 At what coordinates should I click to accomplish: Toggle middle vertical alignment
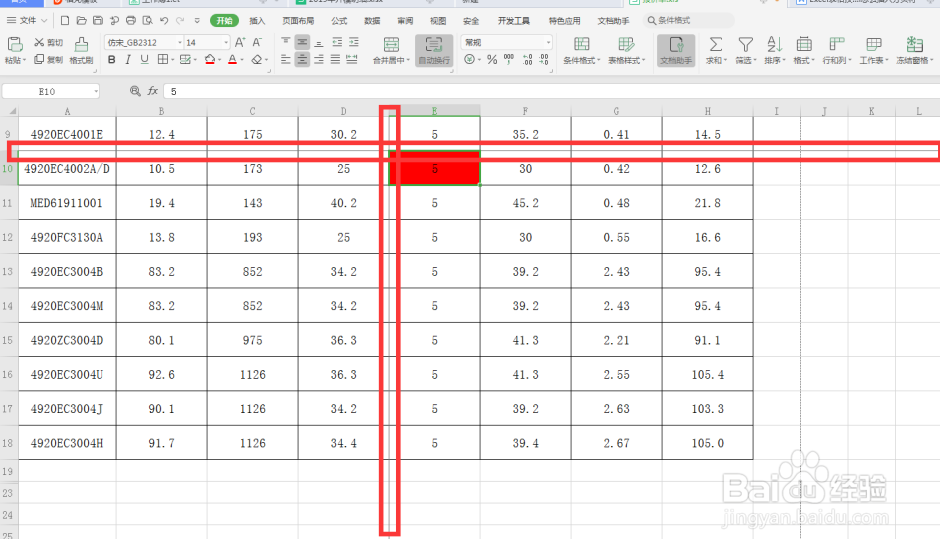[302, 41]
